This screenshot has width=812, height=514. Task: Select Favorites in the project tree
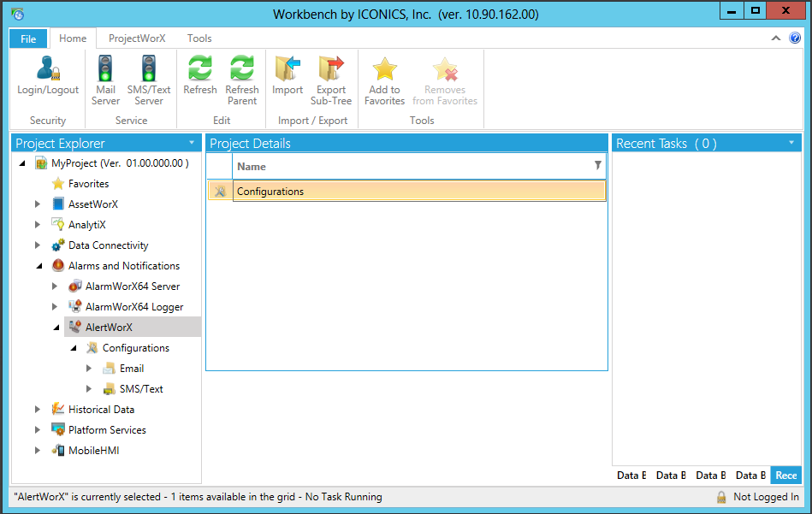[88, 184]
